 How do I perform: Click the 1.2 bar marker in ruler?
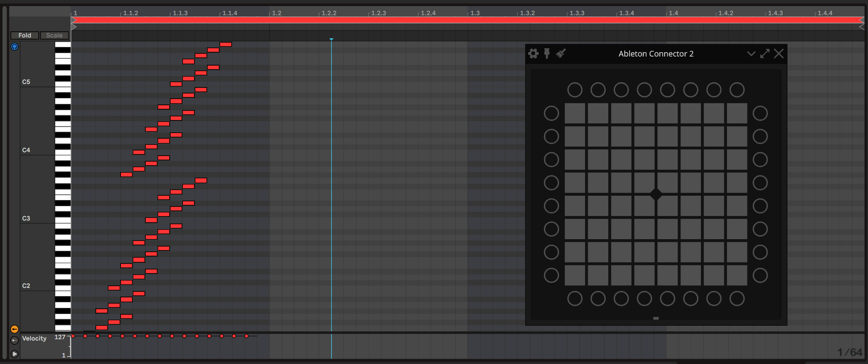pos(276,13)
